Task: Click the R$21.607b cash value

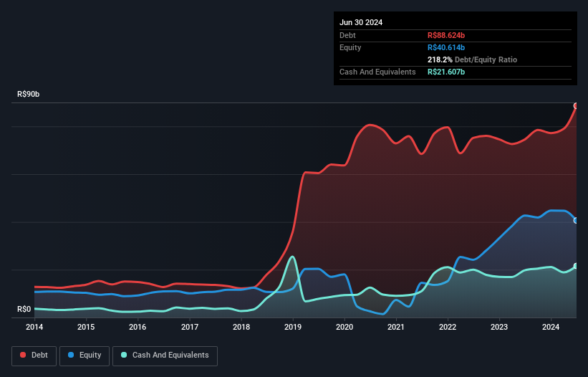Action: 446,72
